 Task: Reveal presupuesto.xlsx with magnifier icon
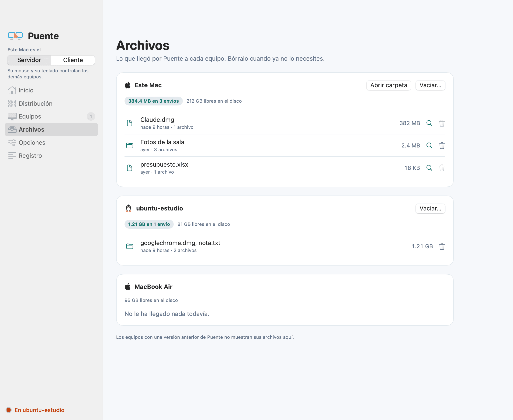pos(429,168)
